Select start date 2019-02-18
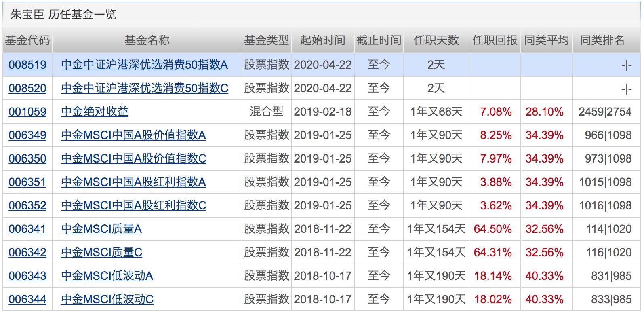 [x=323, y=112]
